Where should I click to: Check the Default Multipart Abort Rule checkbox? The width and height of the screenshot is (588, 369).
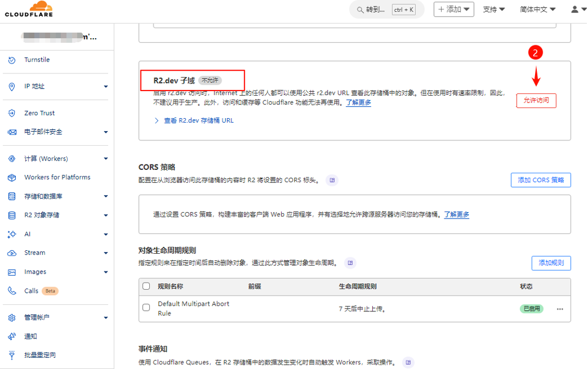[146, 307]
